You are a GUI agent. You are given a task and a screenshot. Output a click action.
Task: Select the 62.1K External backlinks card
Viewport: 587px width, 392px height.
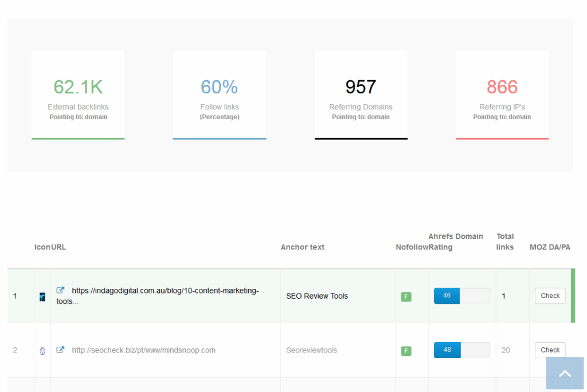78,95
